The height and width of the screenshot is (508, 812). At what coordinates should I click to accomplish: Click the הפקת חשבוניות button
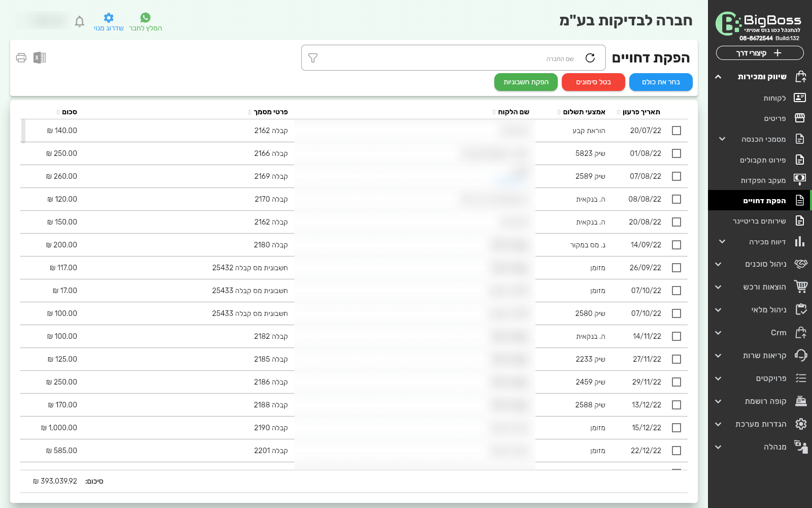tap(526, 82)
